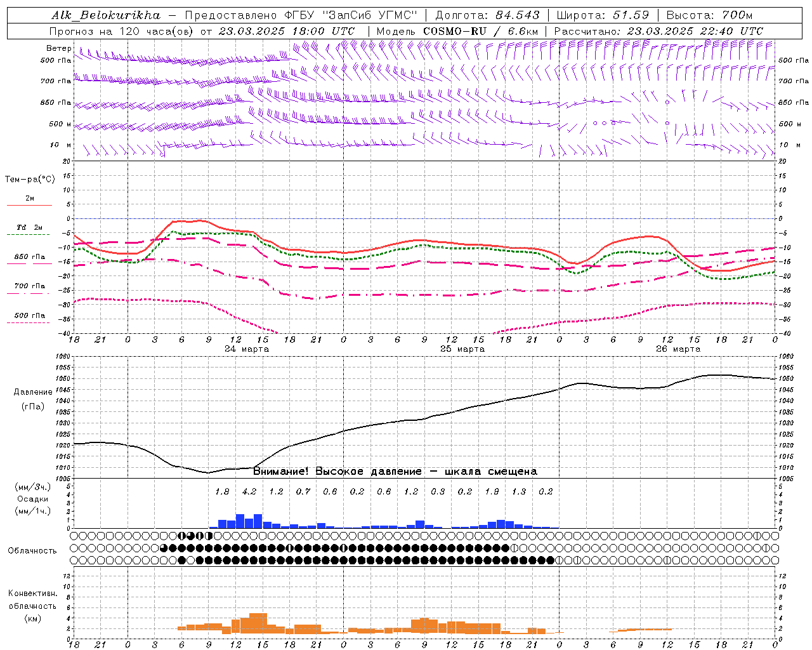Click the longitude value Долгота: 84.543
This screenshot has width=812, height=650.
(487, 15)
